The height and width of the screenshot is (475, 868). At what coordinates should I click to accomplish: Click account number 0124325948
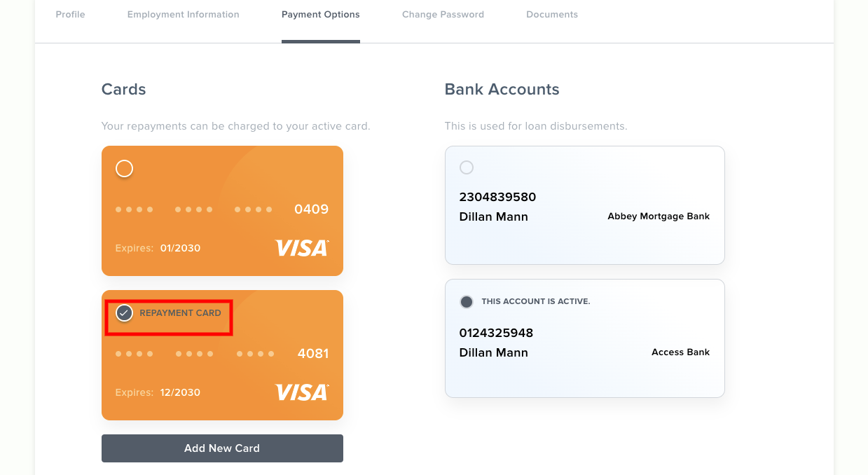496,333
